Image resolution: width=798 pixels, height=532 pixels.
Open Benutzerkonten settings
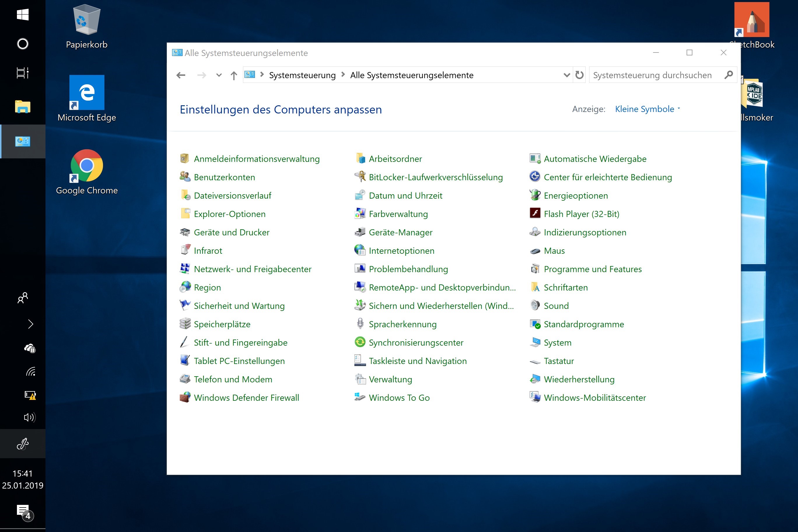pos(224,177)
